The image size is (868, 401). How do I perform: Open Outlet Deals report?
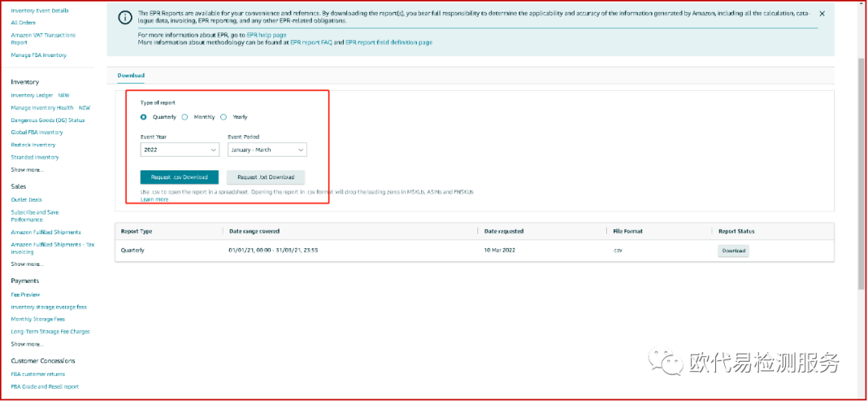click(x=27, y=199)
